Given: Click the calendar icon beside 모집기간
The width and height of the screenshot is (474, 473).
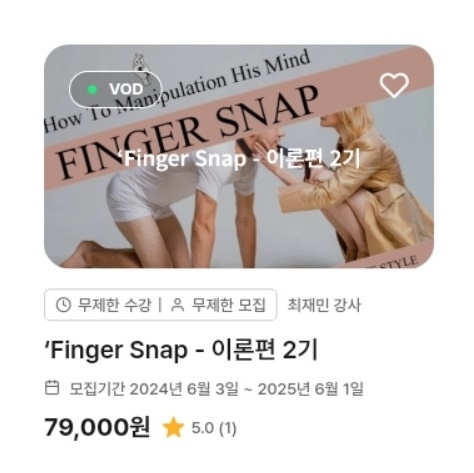Looking at the screenshot, I should click(52, 388).
